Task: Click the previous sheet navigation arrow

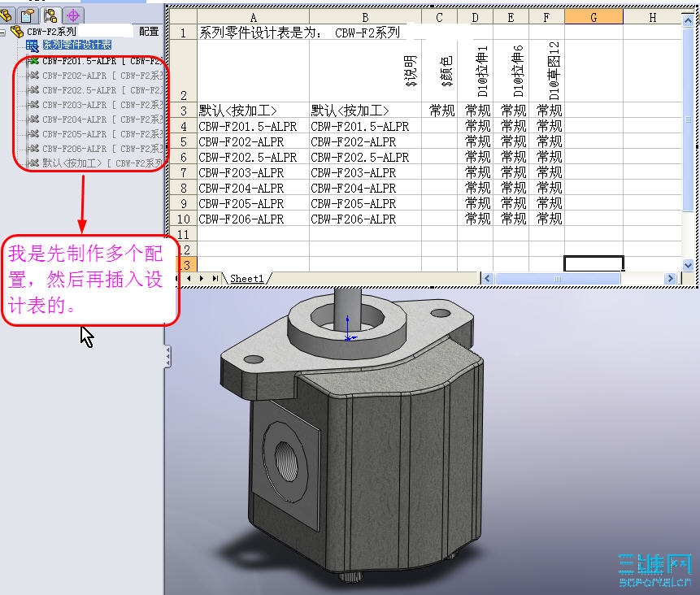Action: 189,278
